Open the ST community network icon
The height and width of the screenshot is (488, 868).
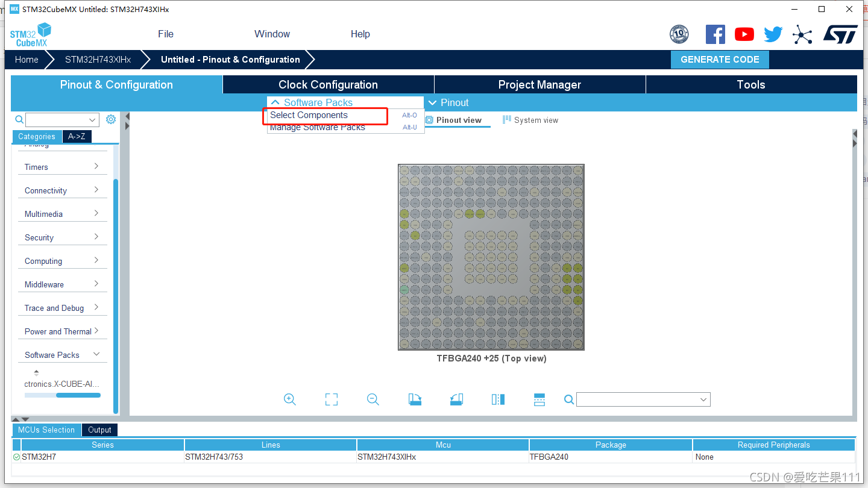coord(802,34)
